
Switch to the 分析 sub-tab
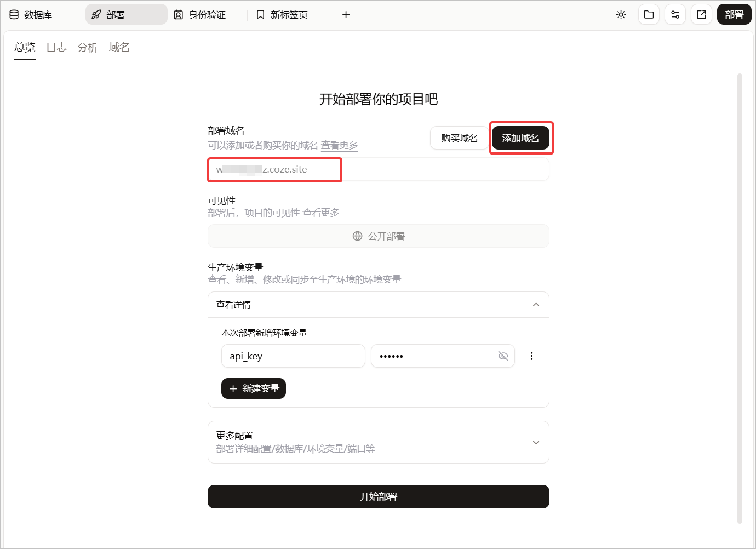tap(88, 48)
